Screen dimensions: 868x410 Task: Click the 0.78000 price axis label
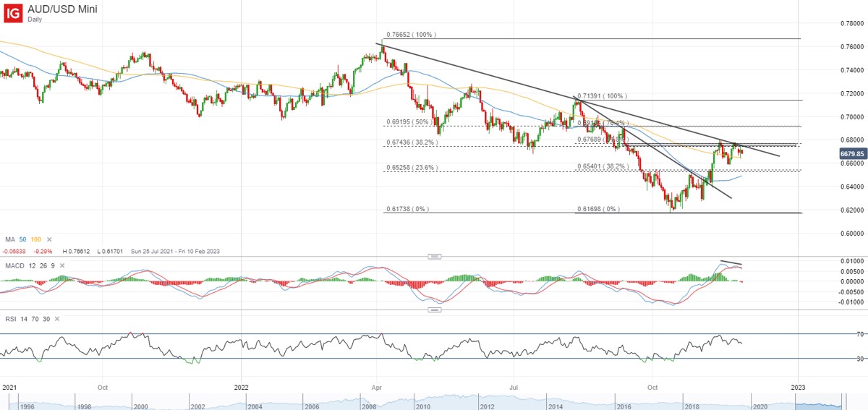click(852, 24)
